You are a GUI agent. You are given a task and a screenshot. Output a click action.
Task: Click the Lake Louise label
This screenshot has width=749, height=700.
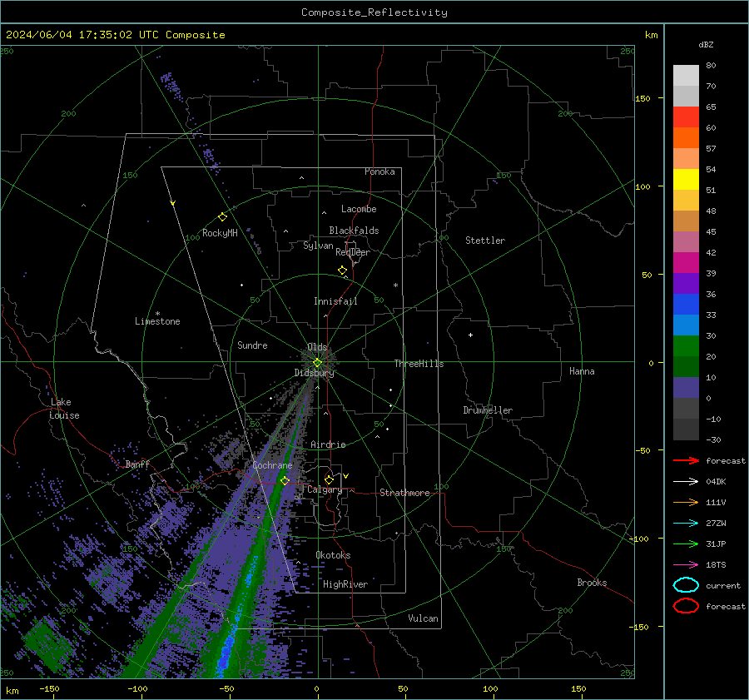[x=64, y=409]
